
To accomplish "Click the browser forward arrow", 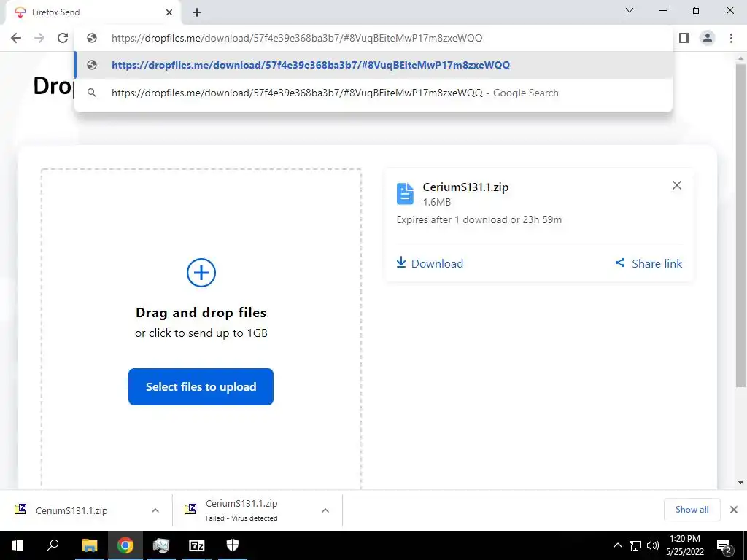I will pos(39,38).
